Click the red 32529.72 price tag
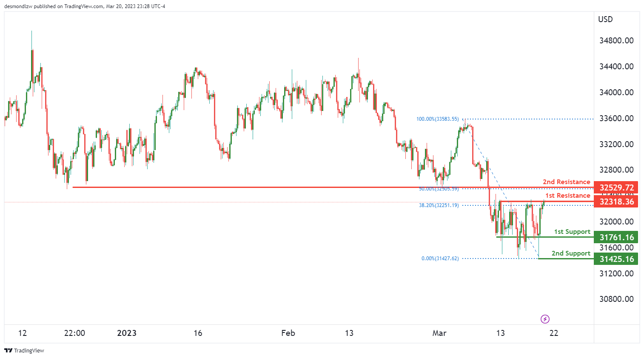This screenshot has height=358, width=644. tap(616, 188)
